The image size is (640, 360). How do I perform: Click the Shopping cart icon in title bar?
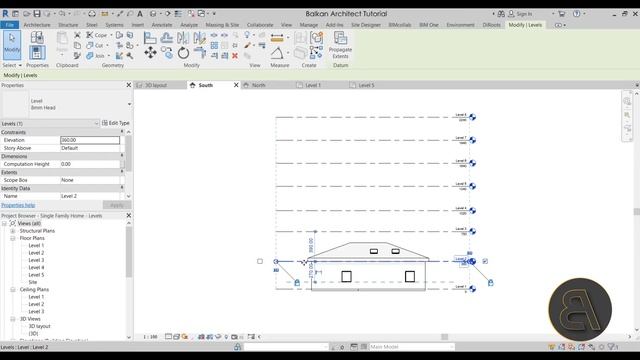[x=562, y=14]
